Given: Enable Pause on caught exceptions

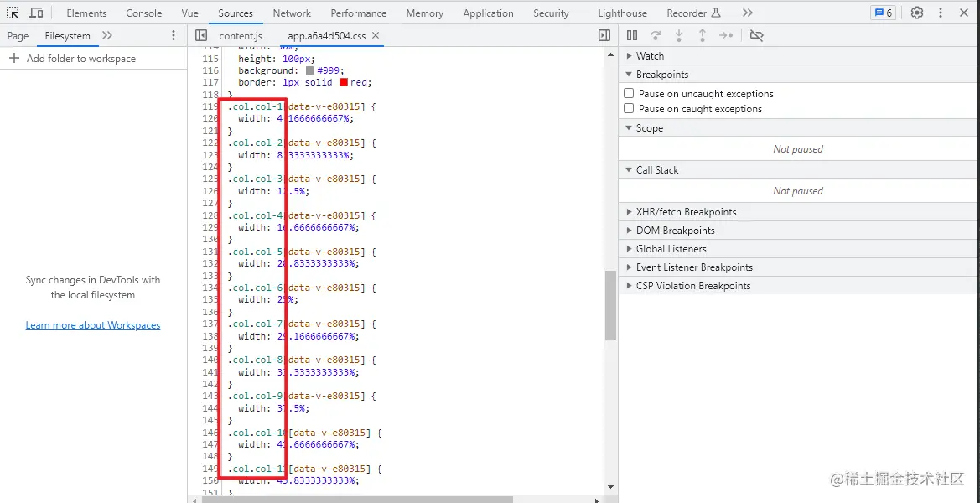Looking at the screenshot, I should [630, 109].
